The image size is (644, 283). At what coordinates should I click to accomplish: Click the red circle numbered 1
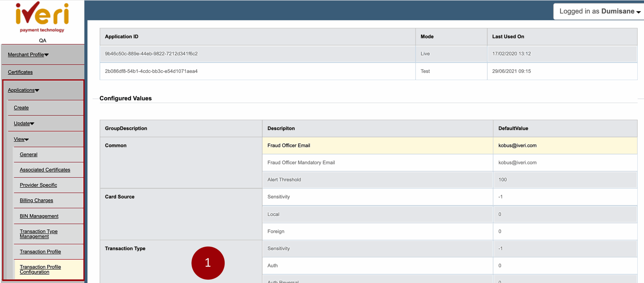coord(208,263)
